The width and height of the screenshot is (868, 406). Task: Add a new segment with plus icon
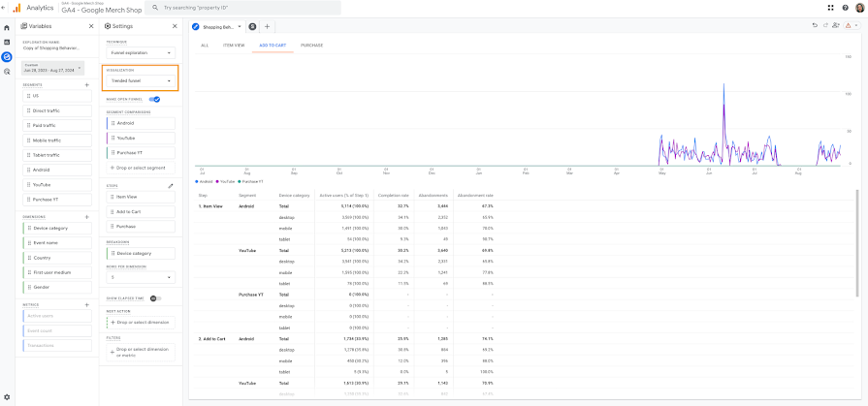tap(87, 84)
